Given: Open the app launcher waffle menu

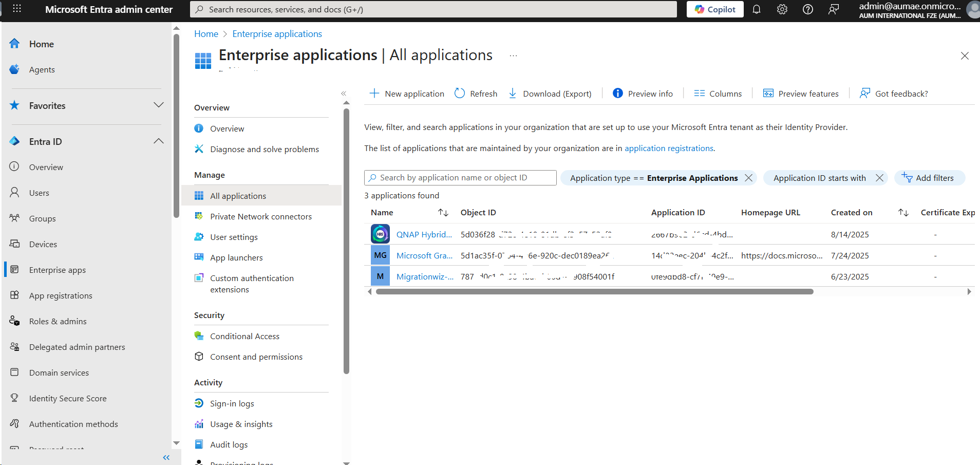Looking at the screenshot, I should (17, 9).
